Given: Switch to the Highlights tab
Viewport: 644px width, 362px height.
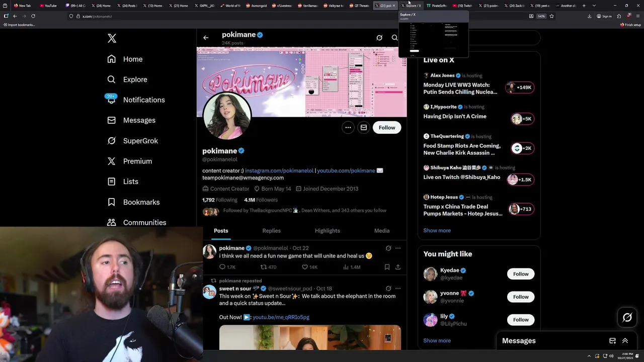Looking at the screenshot, I should tap(328, 231).
